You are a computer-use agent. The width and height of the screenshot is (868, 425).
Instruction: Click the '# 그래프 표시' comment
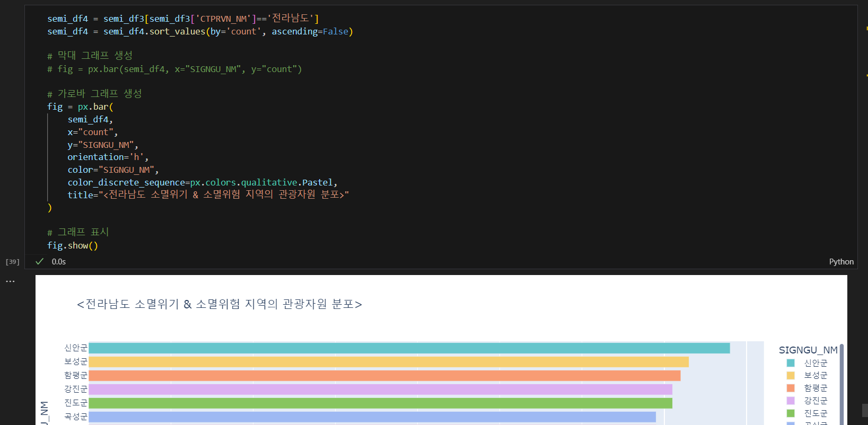click(x=78, y=232)
